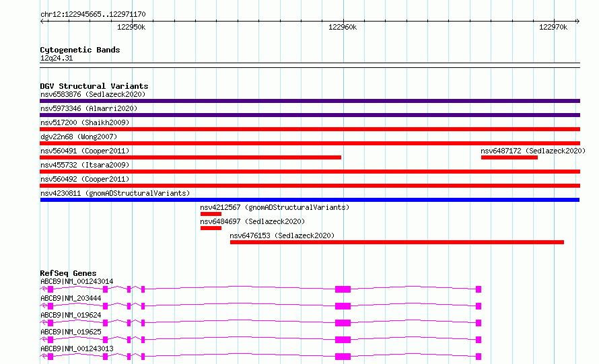
Task: Open ABCB9|NM_001243014 transcript label
Action: pos(77,281)
